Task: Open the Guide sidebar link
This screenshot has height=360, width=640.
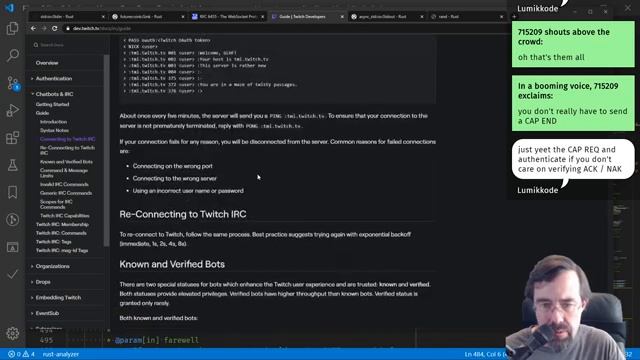Action: tap(42, 113)
